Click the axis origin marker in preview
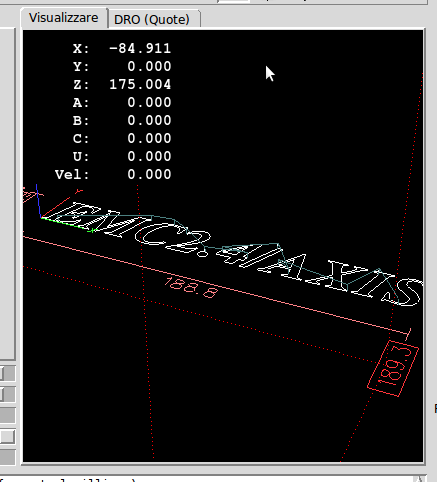The width and height of the screenshot is (437, 482). pos(41,218)
